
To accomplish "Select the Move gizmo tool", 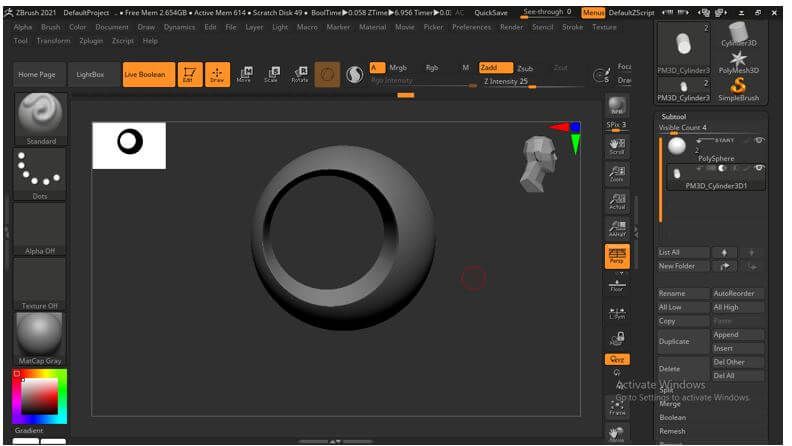I will 244,74.
